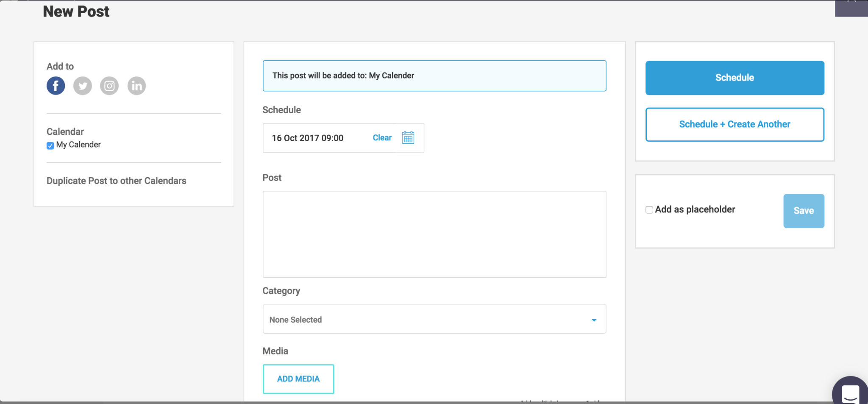Toggle the My Calender checkbox
The image size is (868, 404).
tap(50, 145)
